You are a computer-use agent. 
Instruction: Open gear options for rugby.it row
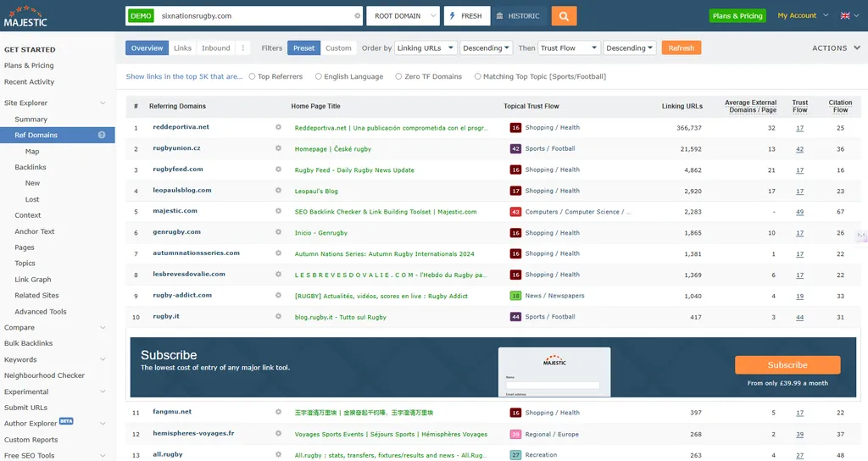tap(278, 316)
